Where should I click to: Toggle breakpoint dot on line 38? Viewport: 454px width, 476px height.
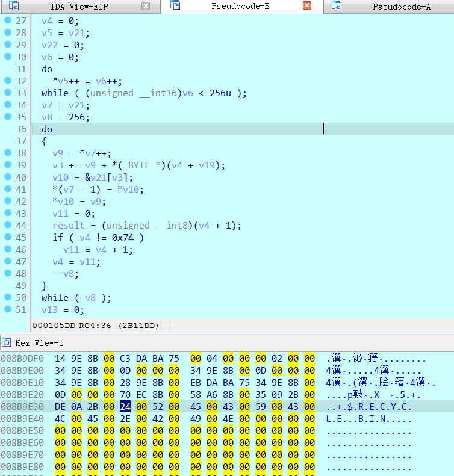point(7,153)
